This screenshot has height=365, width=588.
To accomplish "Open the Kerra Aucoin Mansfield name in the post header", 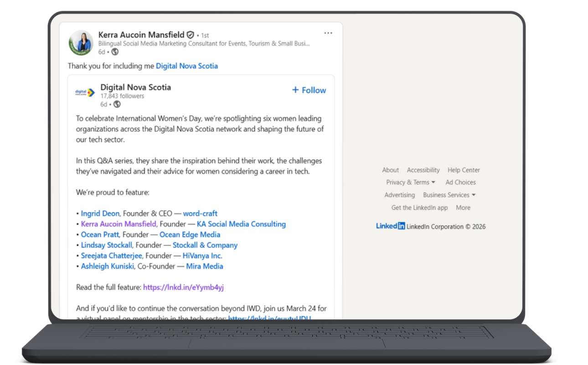I will click(x=141, y=35).
